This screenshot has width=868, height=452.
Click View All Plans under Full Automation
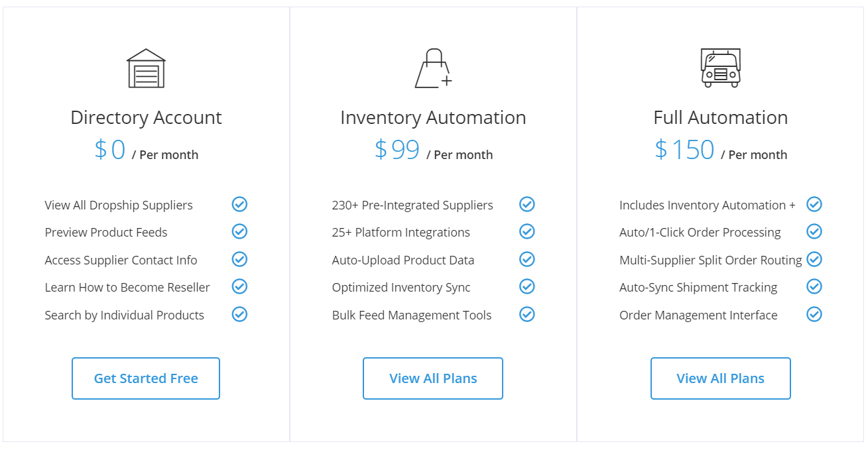pos(720,378)
